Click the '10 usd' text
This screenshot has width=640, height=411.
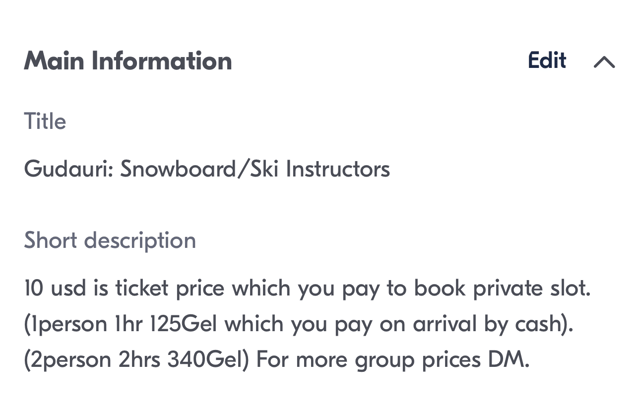(x=54, y=289)
